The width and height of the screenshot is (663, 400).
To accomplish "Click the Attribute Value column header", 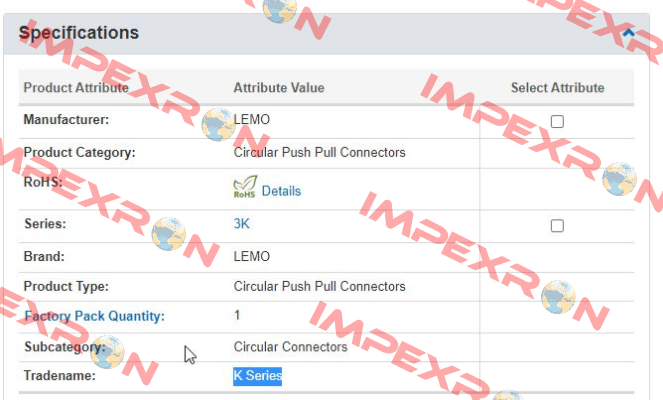I will pyautogui.click(x=279, y=88).
